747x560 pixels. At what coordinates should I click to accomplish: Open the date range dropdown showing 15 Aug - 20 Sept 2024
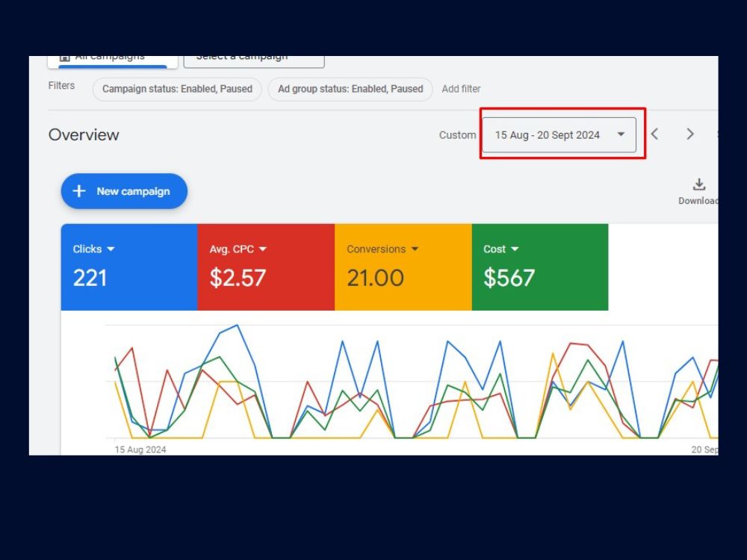click(x=559, y=134)
